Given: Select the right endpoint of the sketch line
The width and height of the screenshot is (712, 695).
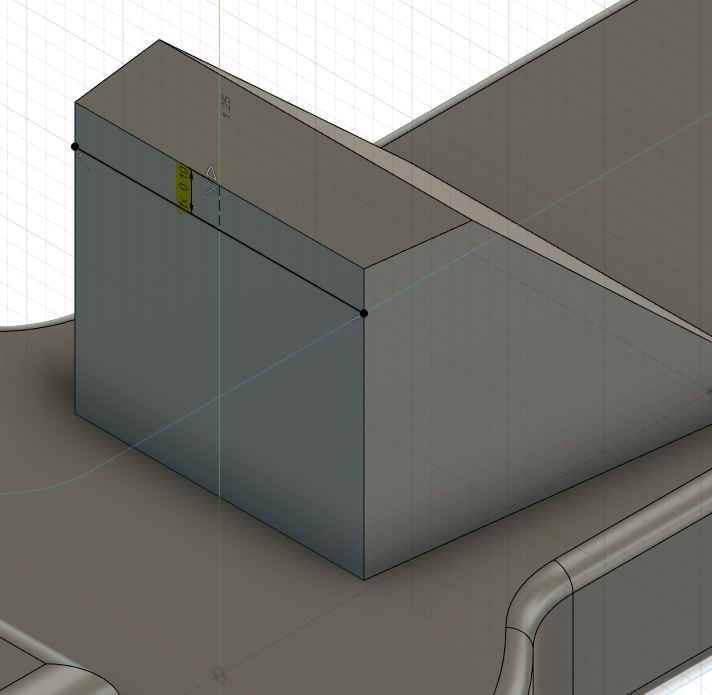Looking at the screenshot, I should click(363, 313).
